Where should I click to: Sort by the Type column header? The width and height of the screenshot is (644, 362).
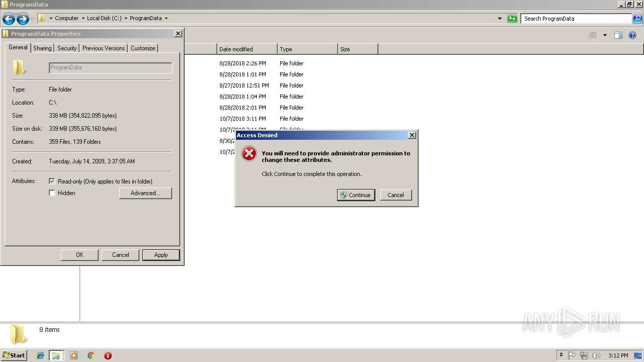pos(307,49)
